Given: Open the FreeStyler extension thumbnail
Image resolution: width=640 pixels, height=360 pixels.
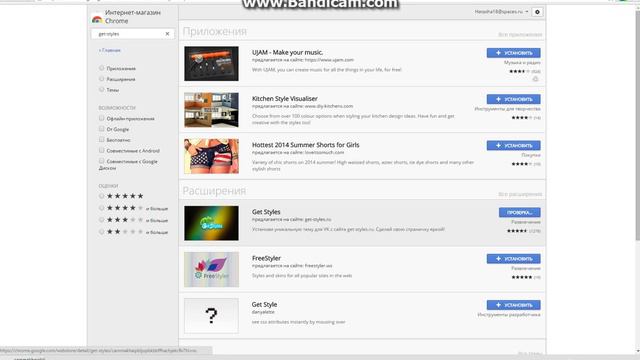Looking at the screenshot, I should point(211,269).
